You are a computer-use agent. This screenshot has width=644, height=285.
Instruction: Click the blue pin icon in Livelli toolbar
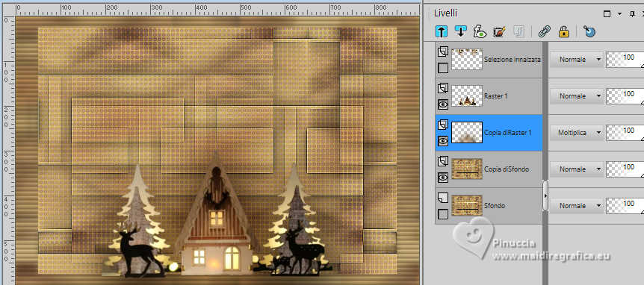(589, 31)
